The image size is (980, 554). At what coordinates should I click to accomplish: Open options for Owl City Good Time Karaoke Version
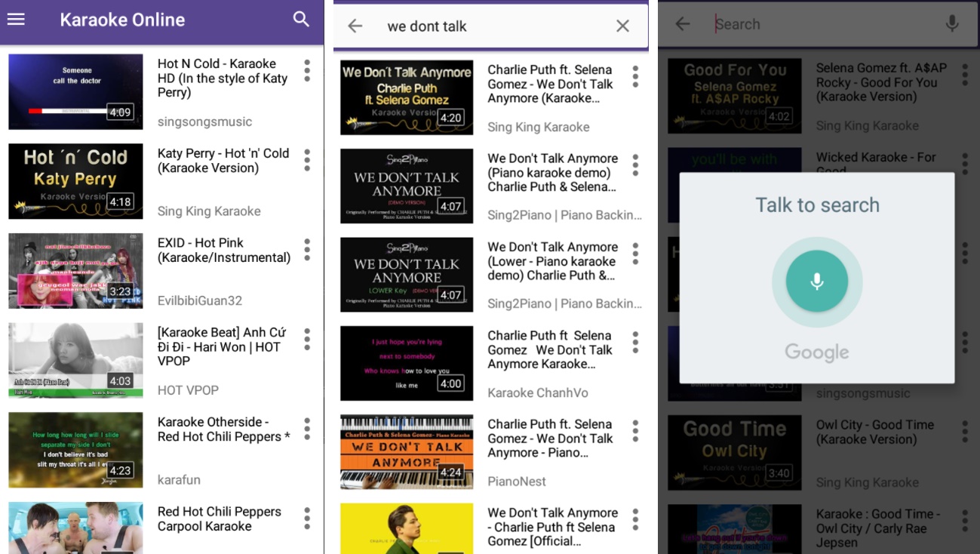click(x=965, y=432)
